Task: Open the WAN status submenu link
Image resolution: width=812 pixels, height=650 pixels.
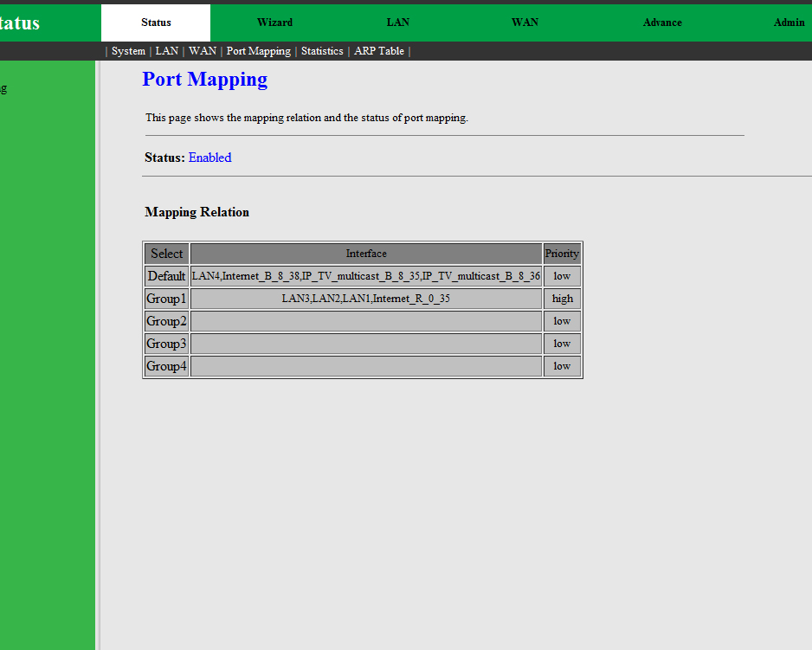Action: pyautogui.click(x=203, y=51)
